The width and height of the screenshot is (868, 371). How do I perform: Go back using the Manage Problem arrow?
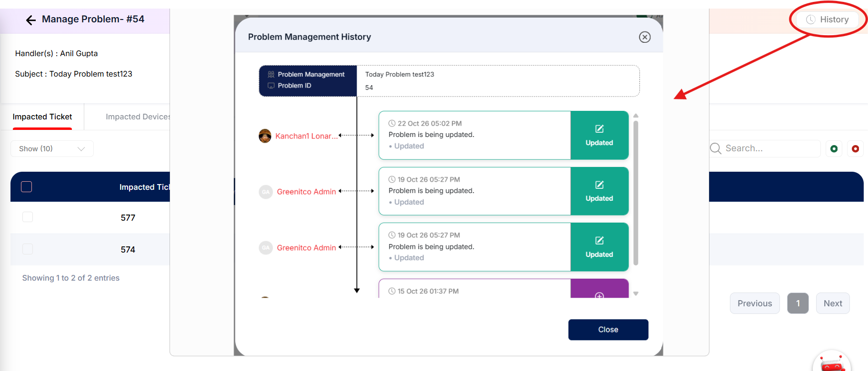[x=31, y=20]
